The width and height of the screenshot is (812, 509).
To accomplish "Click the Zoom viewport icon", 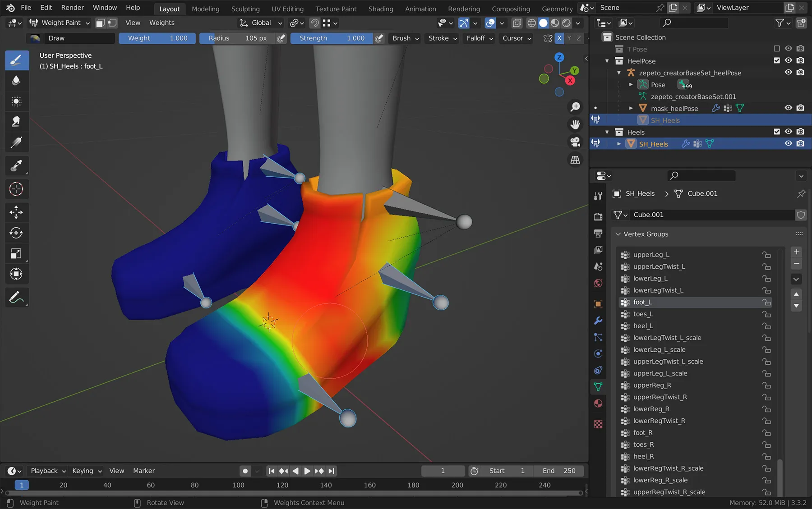I will coord(575,107).
